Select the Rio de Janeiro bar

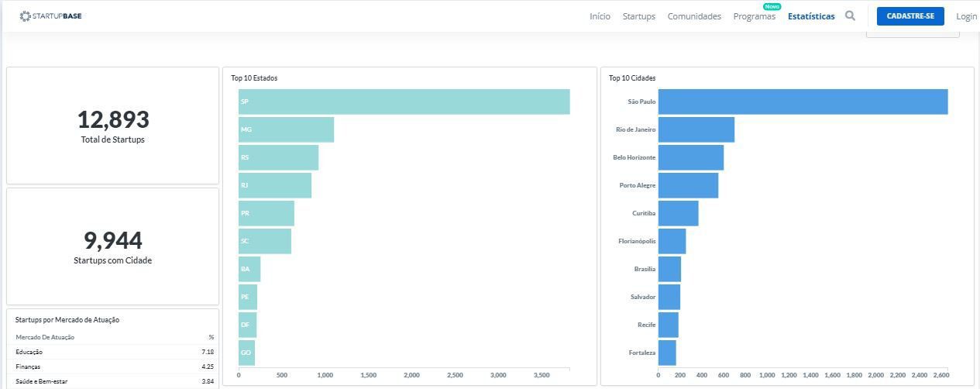pos(696,129)
